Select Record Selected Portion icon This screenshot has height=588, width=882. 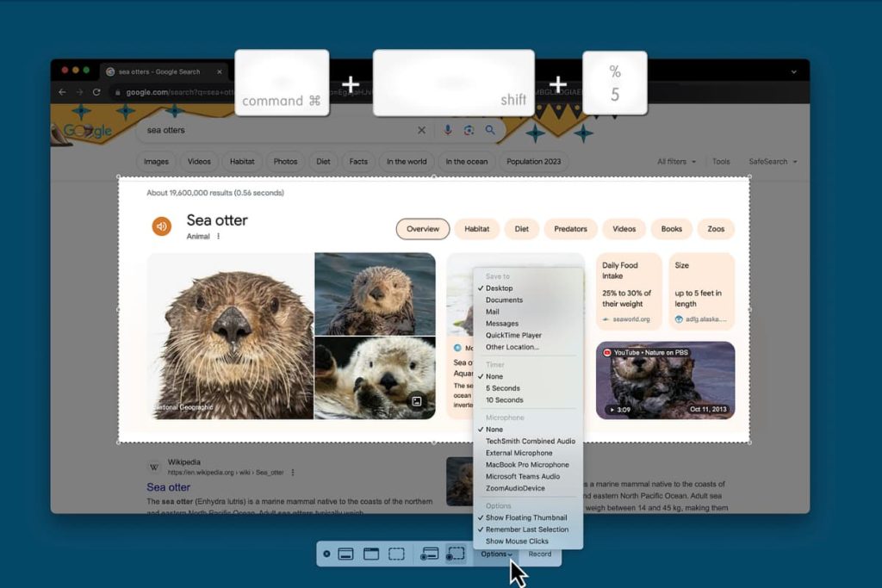[x=455, y=554]
